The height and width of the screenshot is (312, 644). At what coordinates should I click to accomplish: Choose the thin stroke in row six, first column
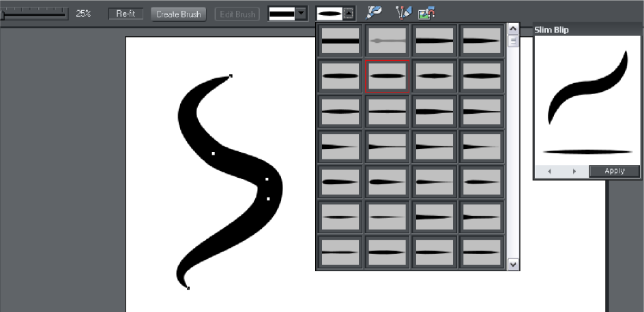[340, 217]
